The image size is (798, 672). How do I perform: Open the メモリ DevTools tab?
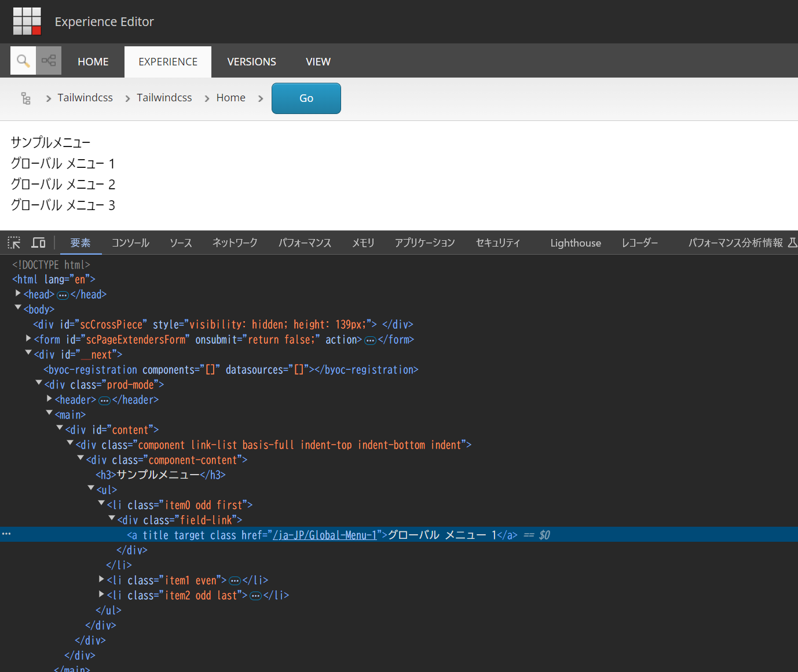(363, 243)
